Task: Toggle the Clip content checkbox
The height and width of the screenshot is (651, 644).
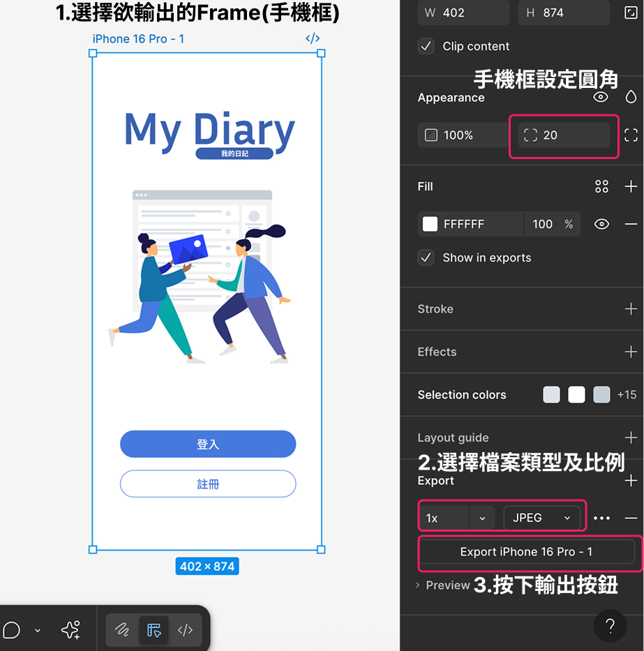Action: coord(426,47)
